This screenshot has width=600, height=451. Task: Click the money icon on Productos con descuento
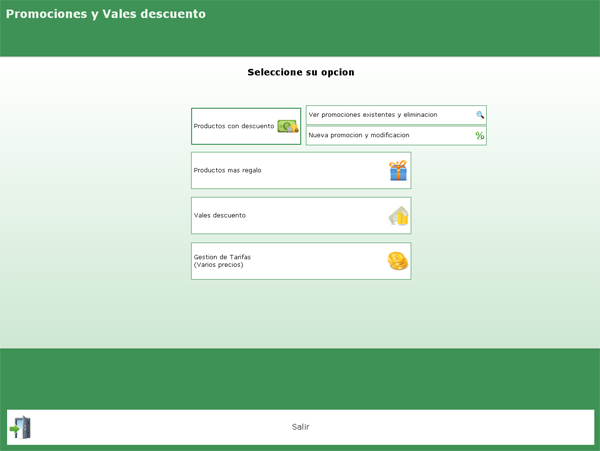coord(287,127)
